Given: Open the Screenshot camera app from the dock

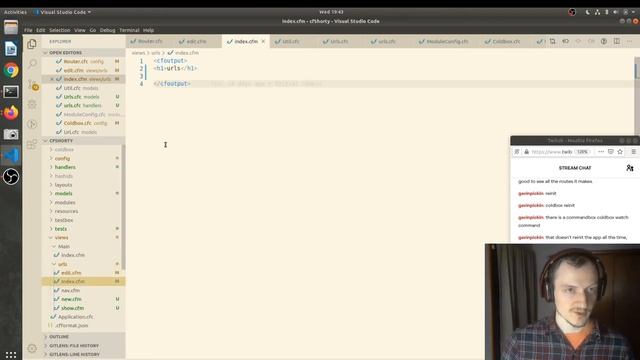Looking at the screenshot, I should pos(11,134).
